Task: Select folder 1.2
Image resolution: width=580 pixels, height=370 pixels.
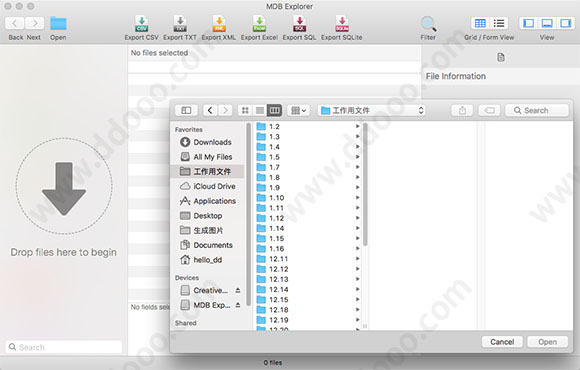Action: pyautogui.click(x=308, y=127)
